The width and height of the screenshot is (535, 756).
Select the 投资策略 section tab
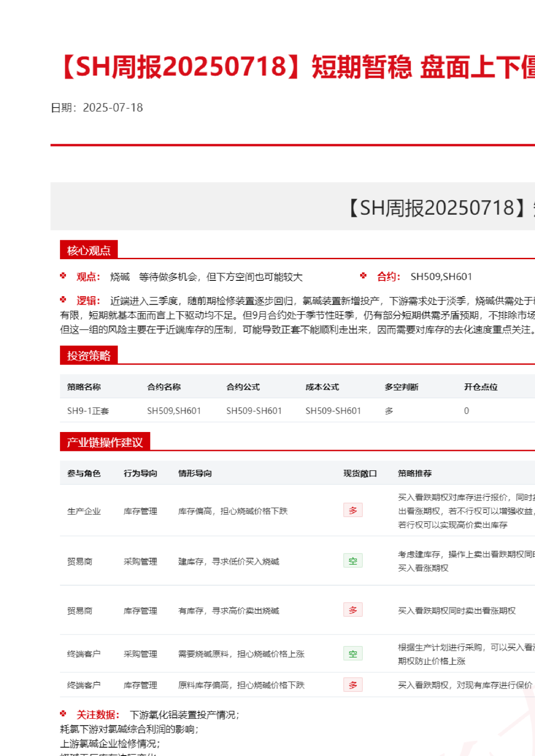(x=89, y=355)
